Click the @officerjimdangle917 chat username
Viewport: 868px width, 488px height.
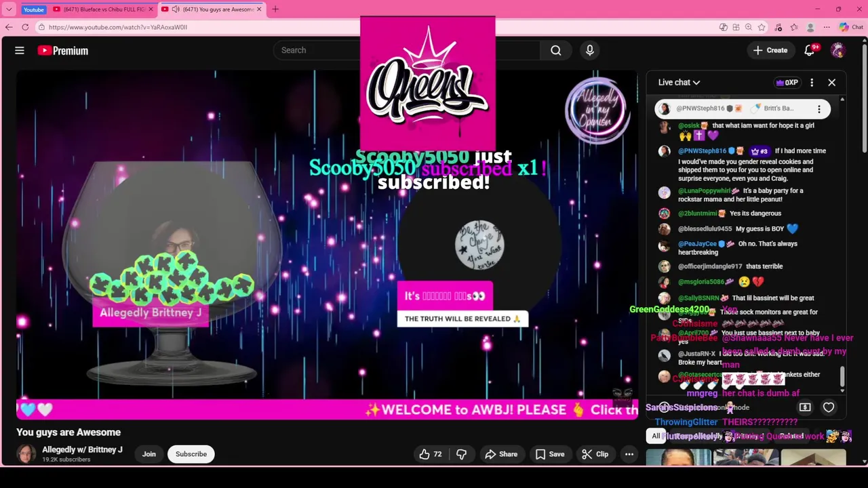pos(710,266)
